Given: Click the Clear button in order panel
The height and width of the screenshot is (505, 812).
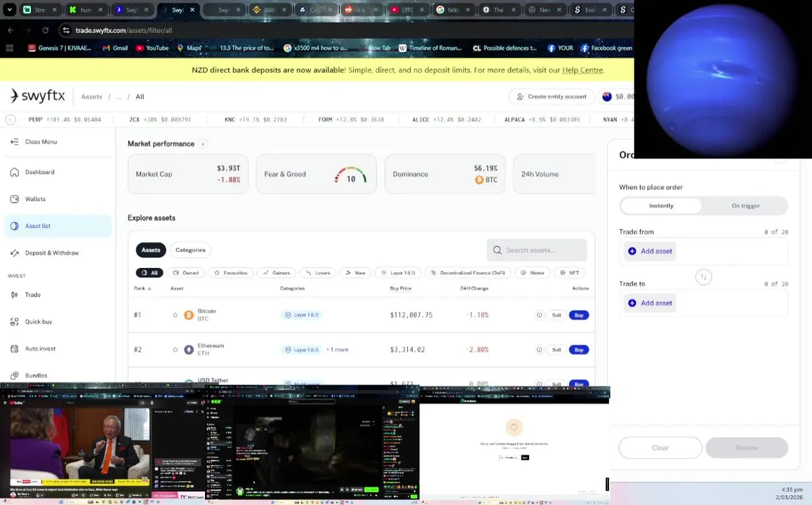Looking at the screenshot, I should [660, 447].
